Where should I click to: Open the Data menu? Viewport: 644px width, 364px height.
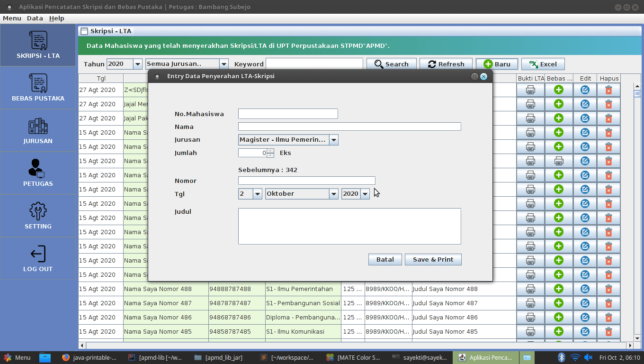pyautogui.click(x=35, y=18)
